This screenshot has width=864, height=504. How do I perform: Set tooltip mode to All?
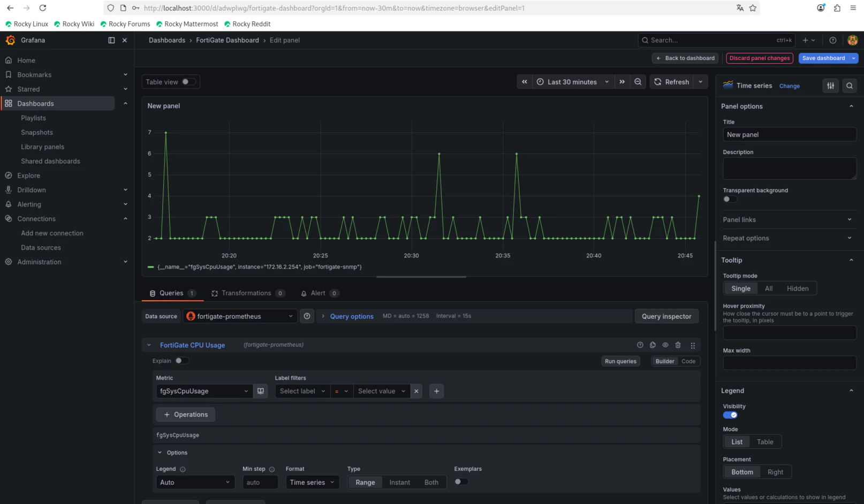(x=769, y=288)
